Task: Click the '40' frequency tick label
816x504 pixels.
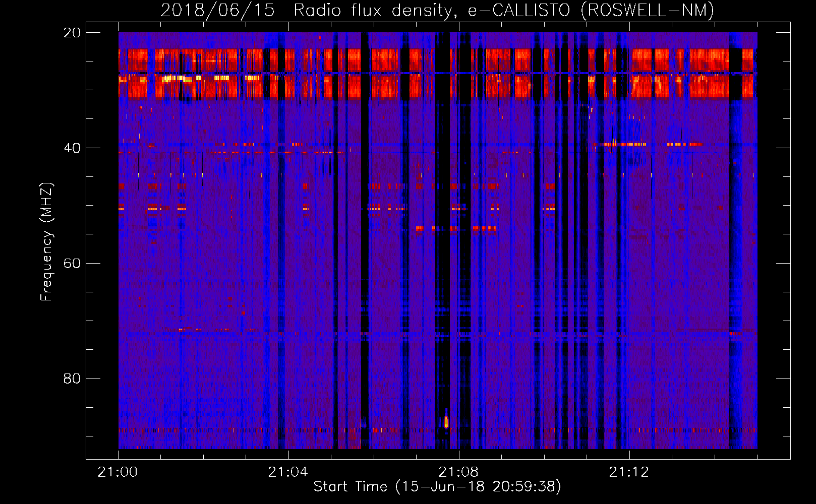Action: point(72,148)
